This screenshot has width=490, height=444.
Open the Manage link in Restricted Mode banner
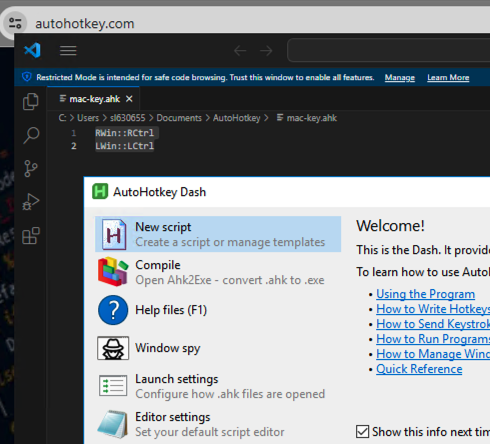[x=400, y=77]
